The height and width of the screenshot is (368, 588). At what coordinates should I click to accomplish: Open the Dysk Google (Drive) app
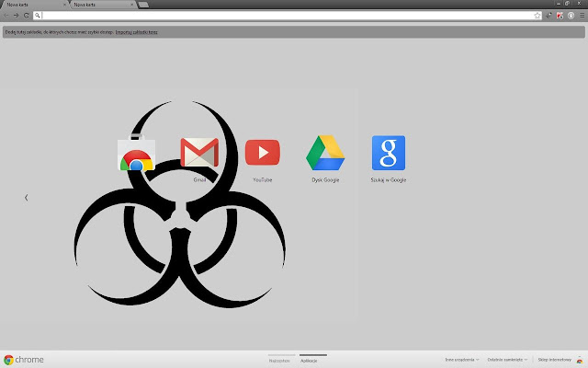pyautogui.click(x=325, y=153)
